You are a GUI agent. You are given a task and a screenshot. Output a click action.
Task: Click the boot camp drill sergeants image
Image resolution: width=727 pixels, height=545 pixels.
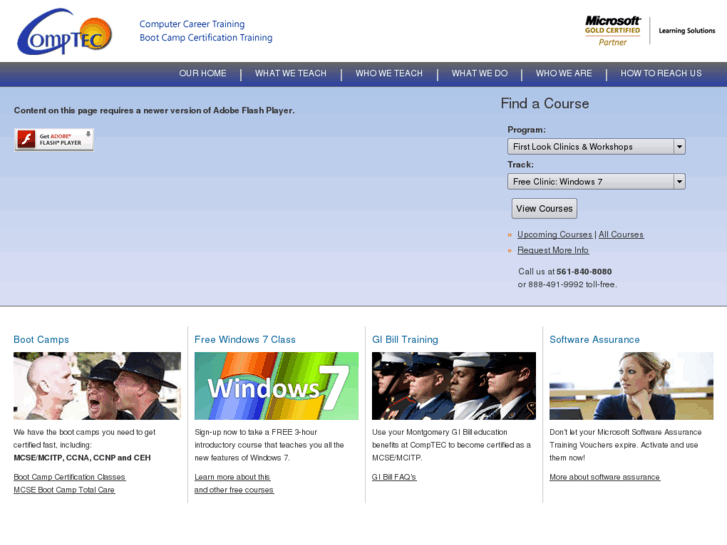(x=97, y=386)
